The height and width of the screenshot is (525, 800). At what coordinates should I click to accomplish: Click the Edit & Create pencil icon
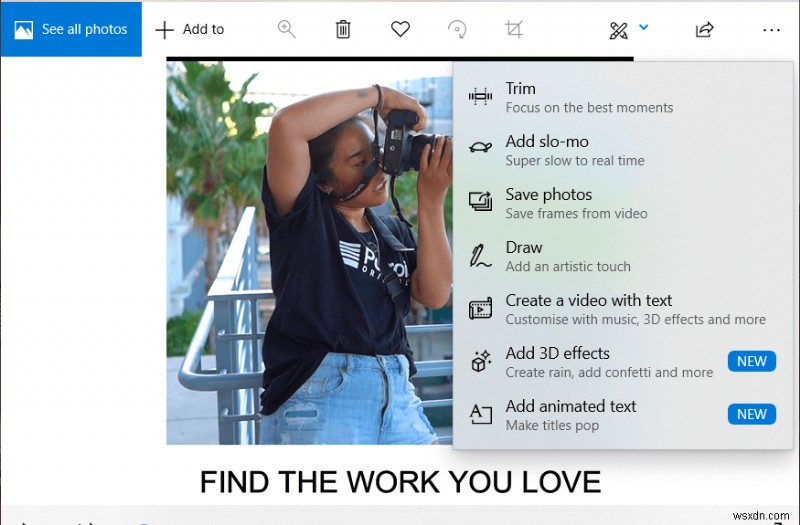[x=618, y=31]
